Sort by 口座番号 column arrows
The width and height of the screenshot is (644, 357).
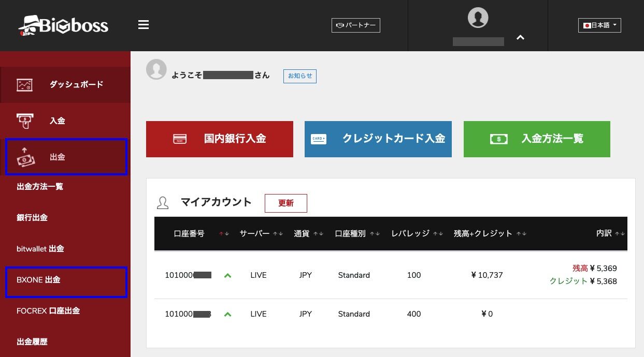tap(224, 234)
